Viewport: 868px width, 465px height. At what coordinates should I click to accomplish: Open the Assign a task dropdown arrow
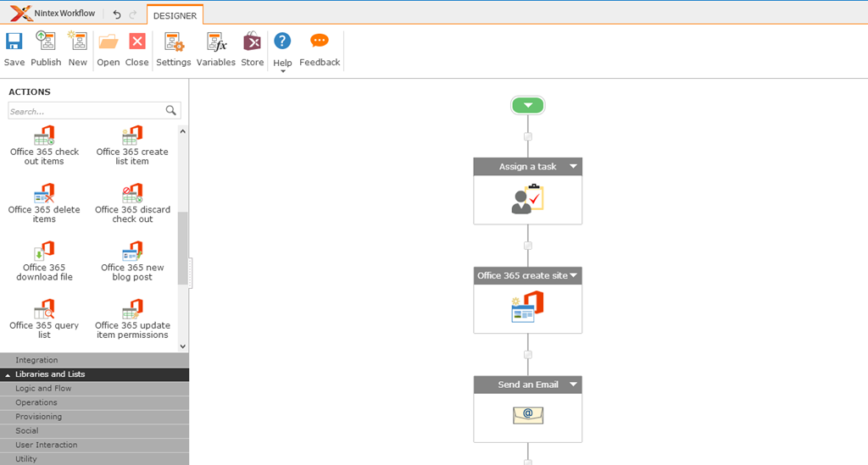(573, 166)
